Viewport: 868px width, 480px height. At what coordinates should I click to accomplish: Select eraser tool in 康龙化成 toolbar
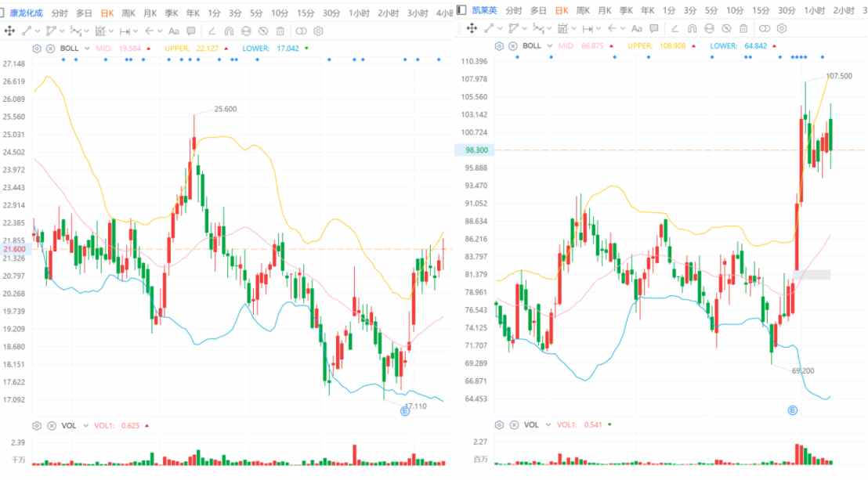pos(212,31)
